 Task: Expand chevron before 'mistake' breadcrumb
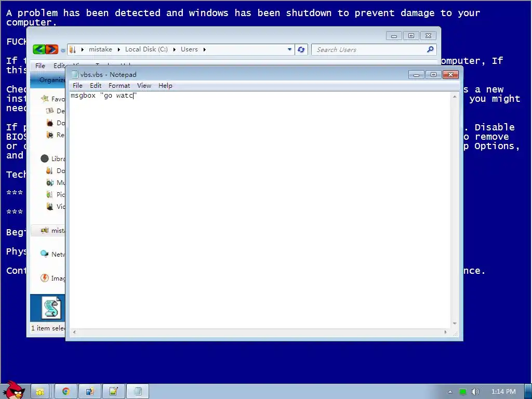point(83,49)
